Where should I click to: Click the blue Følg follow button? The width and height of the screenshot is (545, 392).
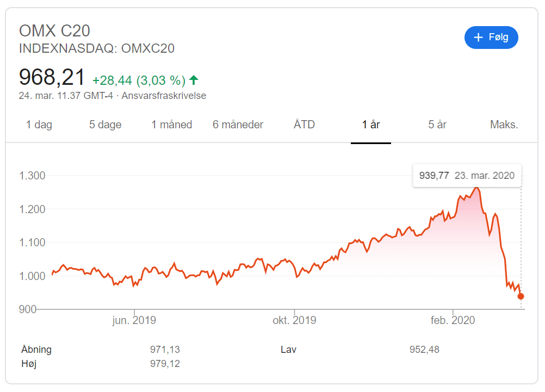pos(491,38)
